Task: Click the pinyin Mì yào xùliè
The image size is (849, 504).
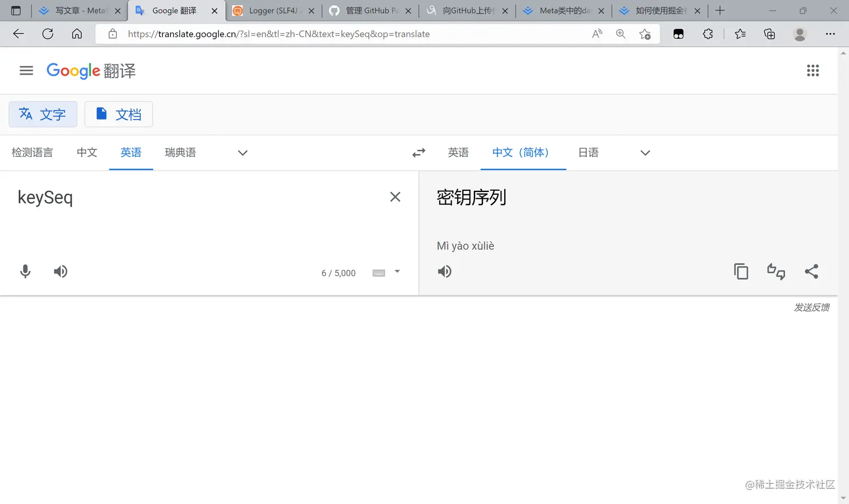Action: [x=465, y=246]
